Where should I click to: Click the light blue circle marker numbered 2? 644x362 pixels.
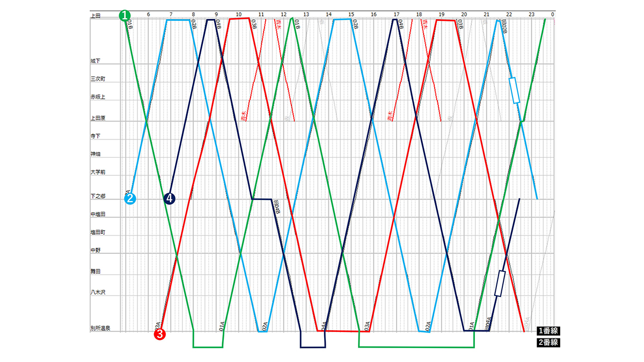130,198
